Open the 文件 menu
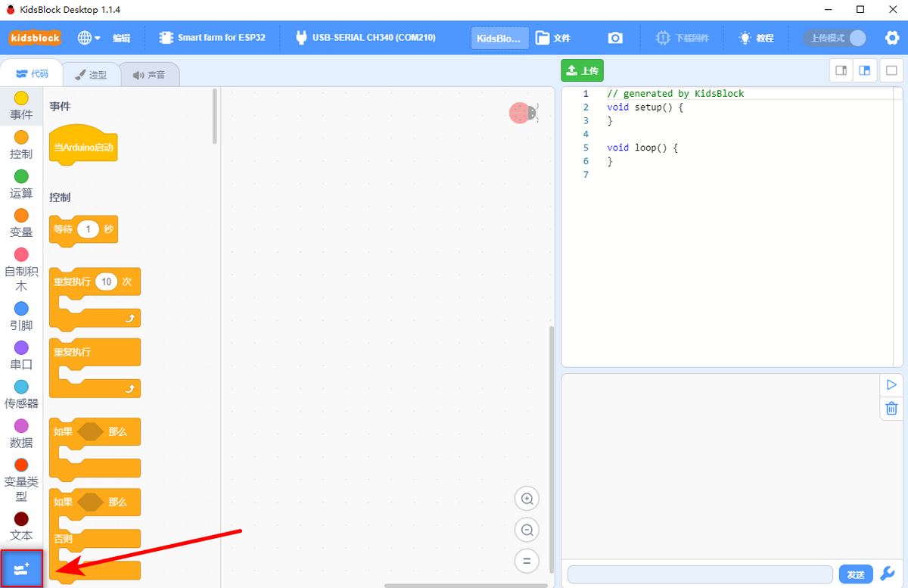Image resolution: width=908 pixels, height=588 pixels. click(553, 38)
